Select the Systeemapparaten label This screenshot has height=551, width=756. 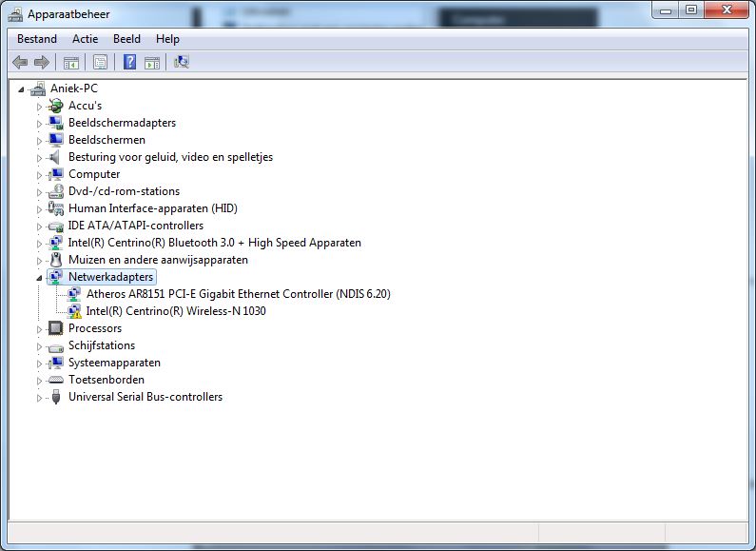114,363
